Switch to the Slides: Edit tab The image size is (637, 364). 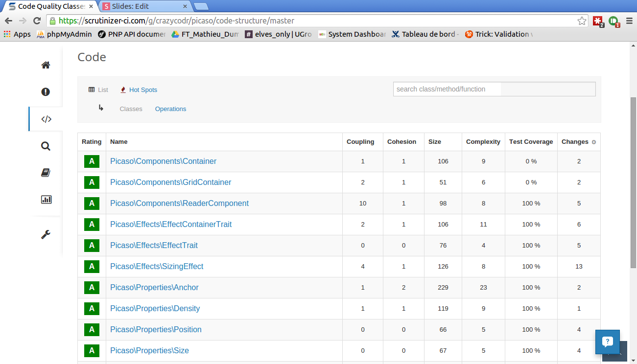pos(144,6)
